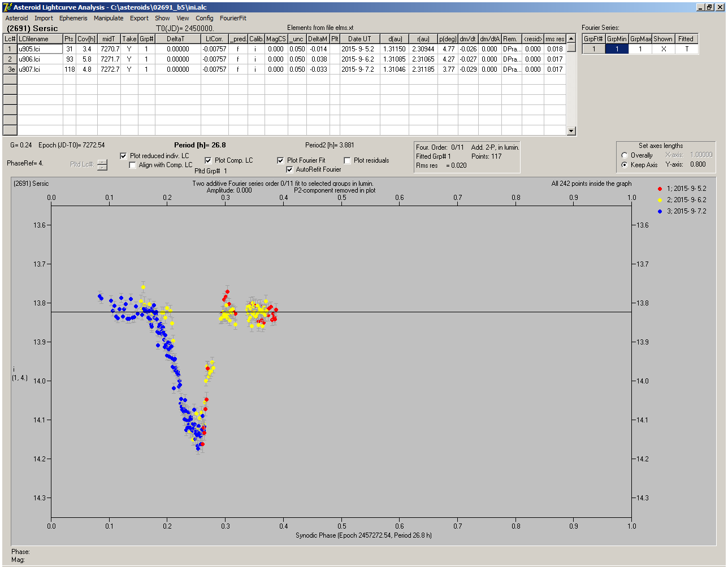Click the application icon in title bar
This screenshot has height=567, width=728.
click(x=7, y=7)
